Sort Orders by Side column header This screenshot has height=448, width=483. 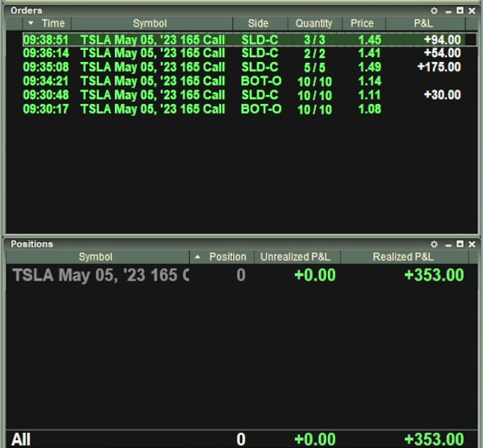click(260, 23)
